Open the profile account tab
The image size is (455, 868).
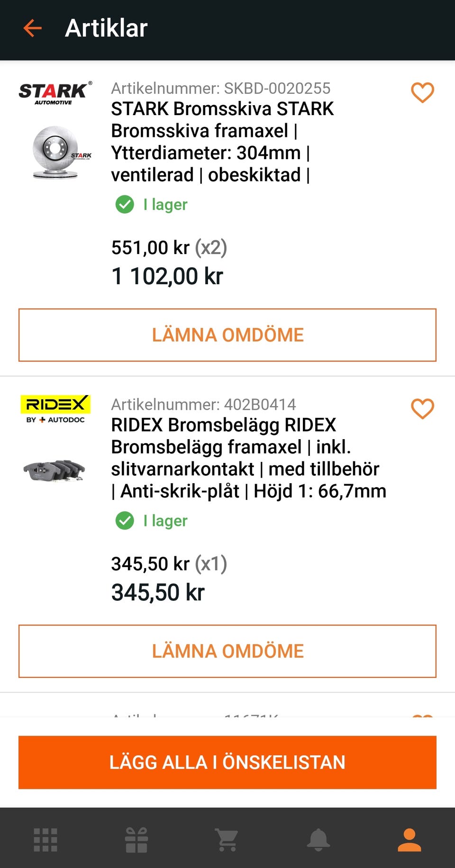pyautogui.click(x=409, y=840)
